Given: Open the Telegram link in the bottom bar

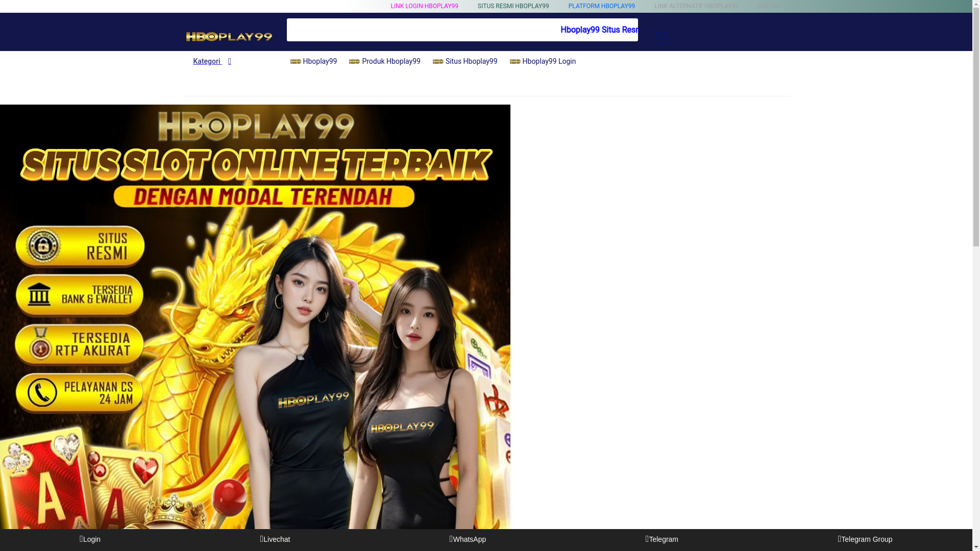Looking at the screenshot, I should [x=661, y=539].
